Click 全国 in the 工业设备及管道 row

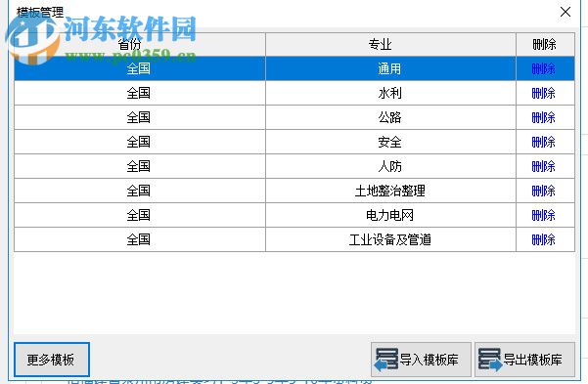pyautogui.click(x=138, y=239)
